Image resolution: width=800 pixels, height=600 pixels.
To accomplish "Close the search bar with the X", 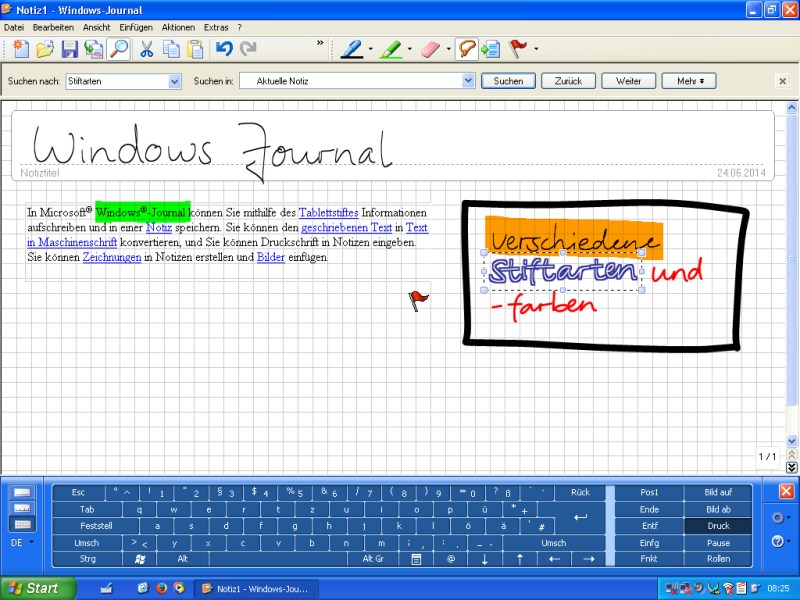I will pyautogui.click(x=782, y=81).
